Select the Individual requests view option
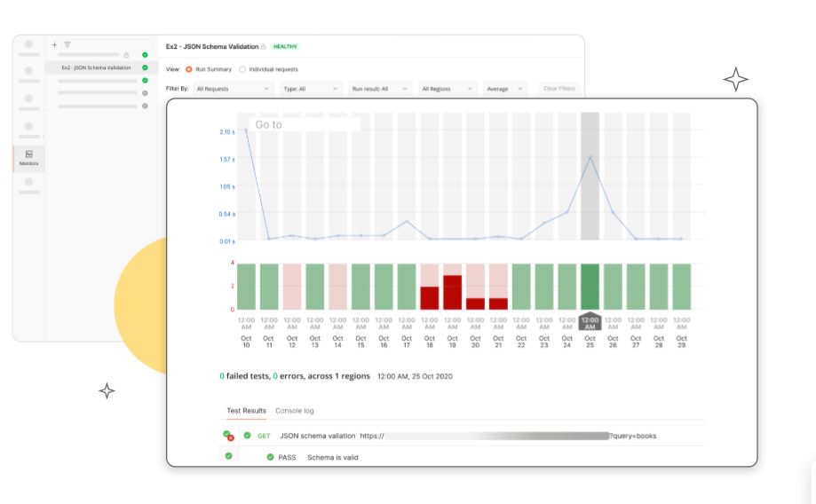The width and height of the screenshot is (816, 504). click(x=242, y=69)
